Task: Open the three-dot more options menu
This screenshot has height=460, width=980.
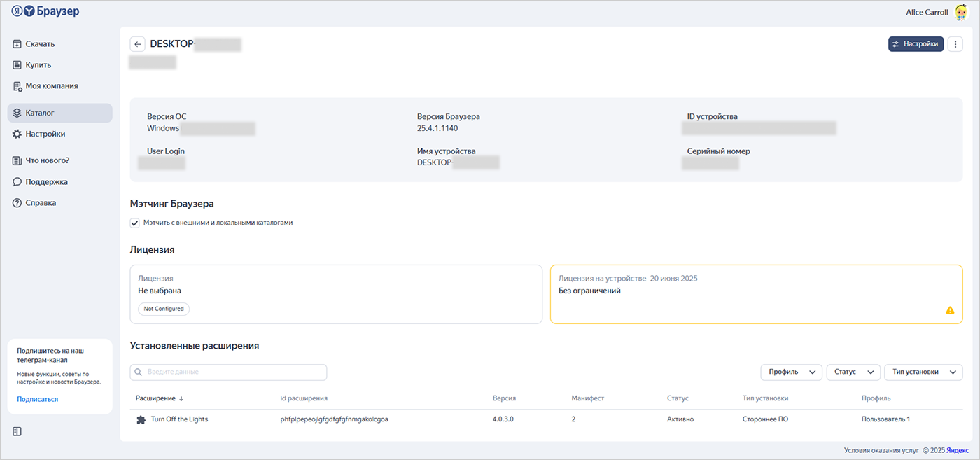Action: pos(955,44)
